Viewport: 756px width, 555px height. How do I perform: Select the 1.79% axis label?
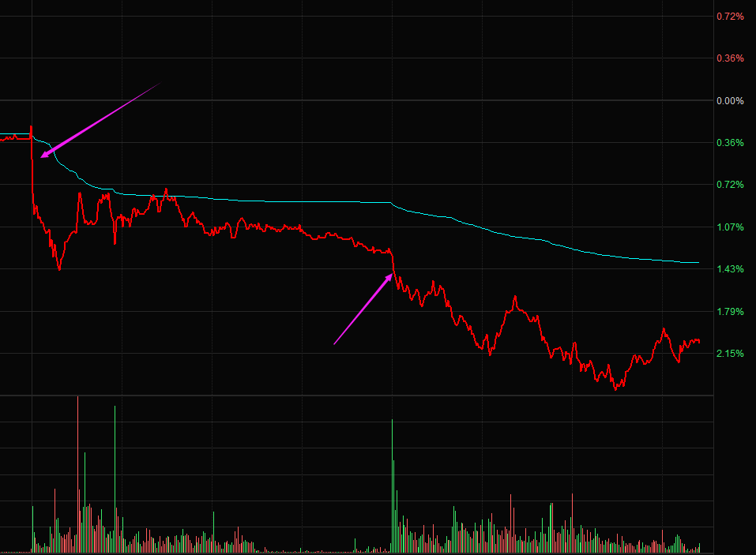pos(730,311)
